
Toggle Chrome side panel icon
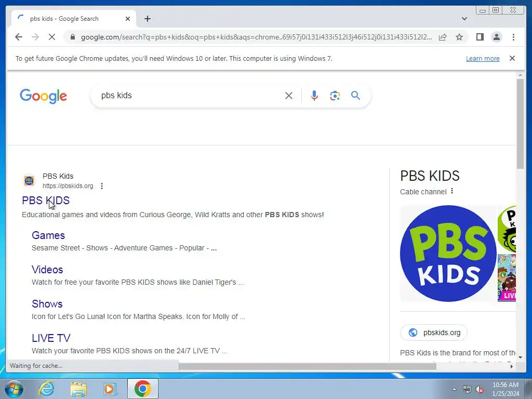[x=480, y=37]
